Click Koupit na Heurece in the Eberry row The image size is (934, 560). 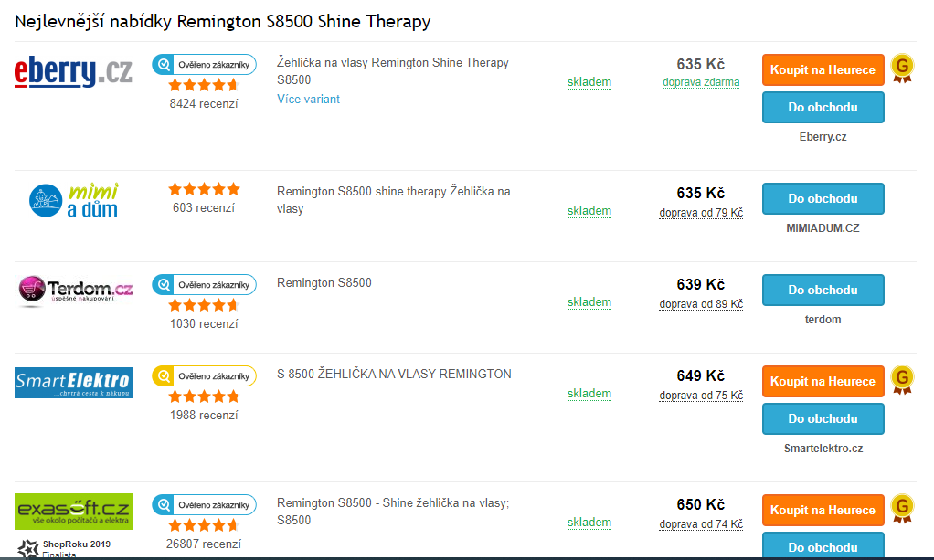823,69
